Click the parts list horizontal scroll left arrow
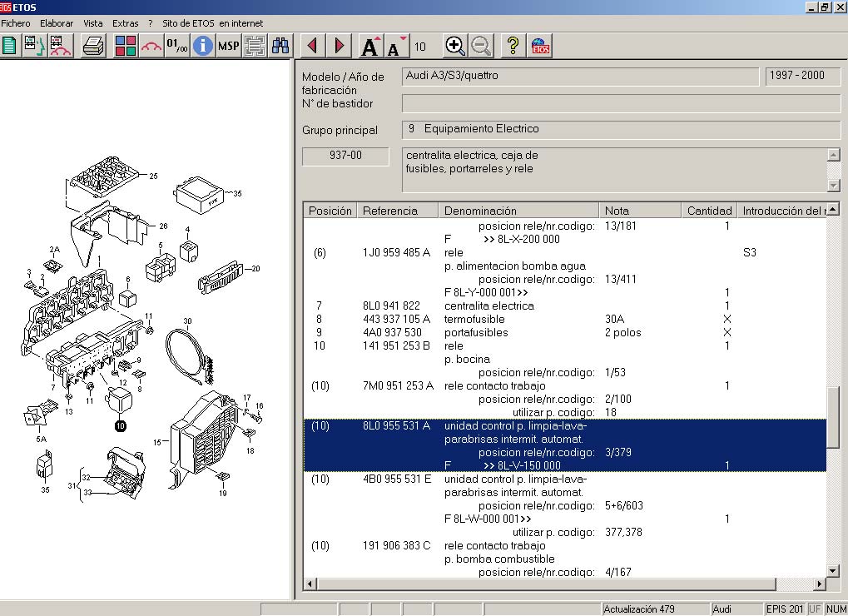Screen dimensions: 848x616 tap(310, 584)
